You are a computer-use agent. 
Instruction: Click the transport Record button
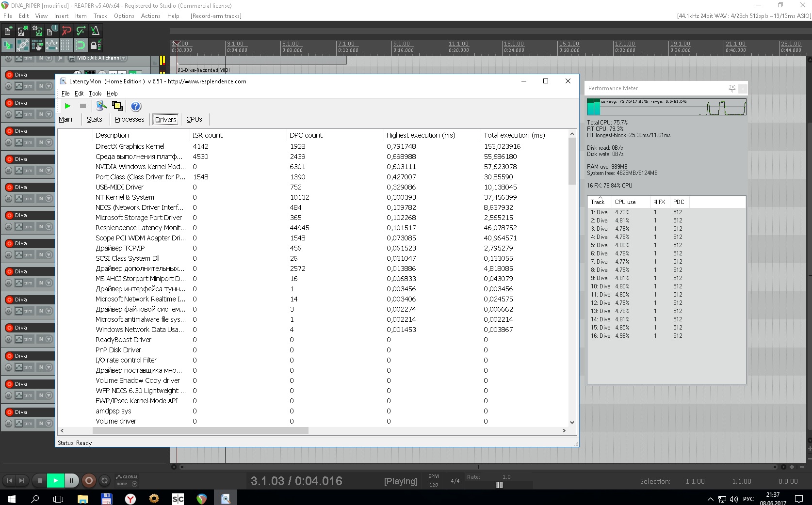[89, 481]
